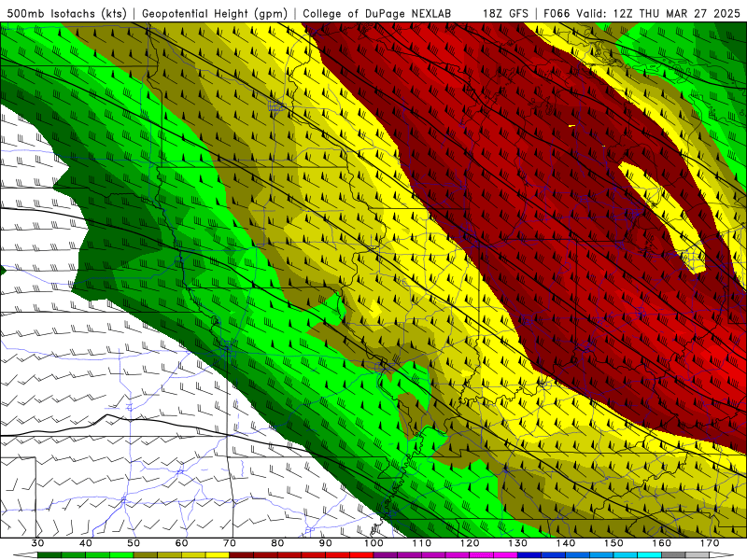
Task: Click the '90' value on the color scale
Action: (325, 543)
